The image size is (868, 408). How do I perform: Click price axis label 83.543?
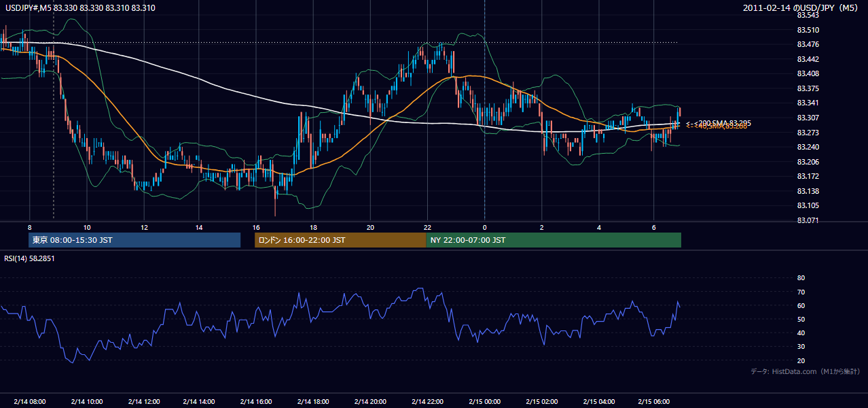coord(808,15)
